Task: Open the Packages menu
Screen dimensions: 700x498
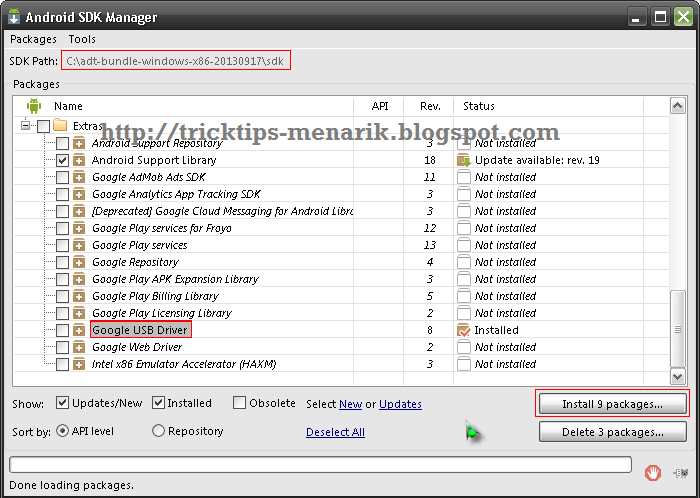Action: (x=33, y=39)
